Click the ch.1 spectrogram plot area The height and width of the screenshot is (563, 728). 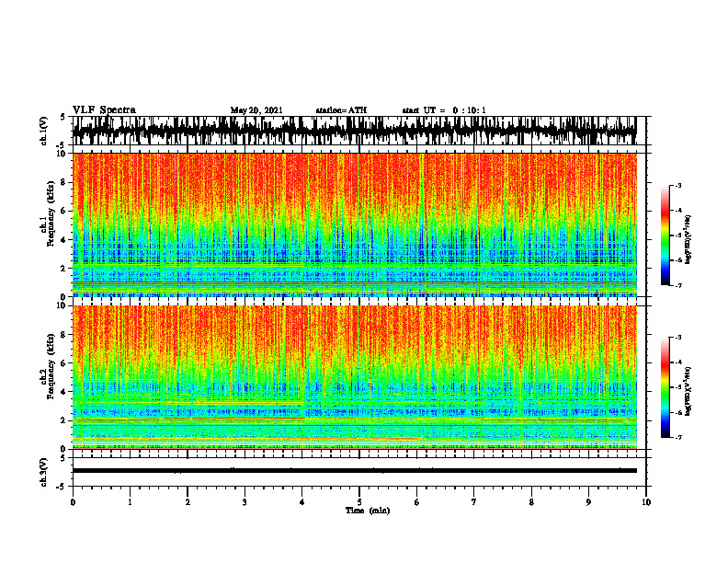pos(354,224)
